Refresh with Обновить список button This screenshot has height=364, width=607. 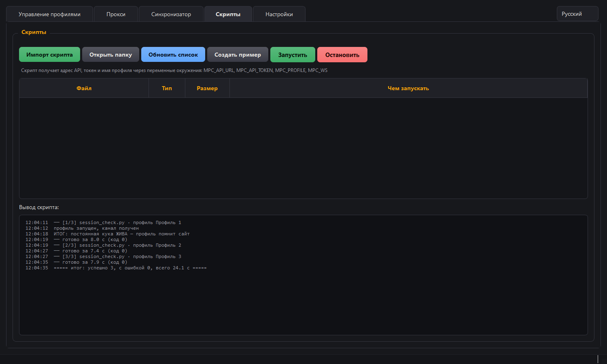pyautogui.click(x=173, y=55)
